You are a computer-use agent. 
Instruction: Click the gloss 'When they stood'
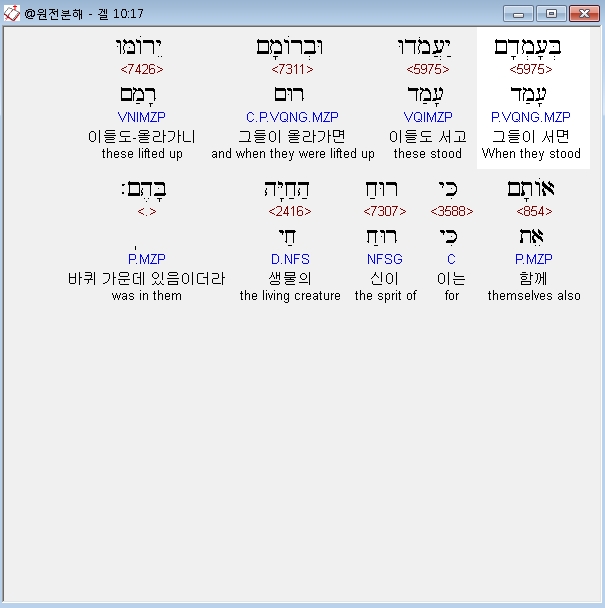tap(531, 154)
